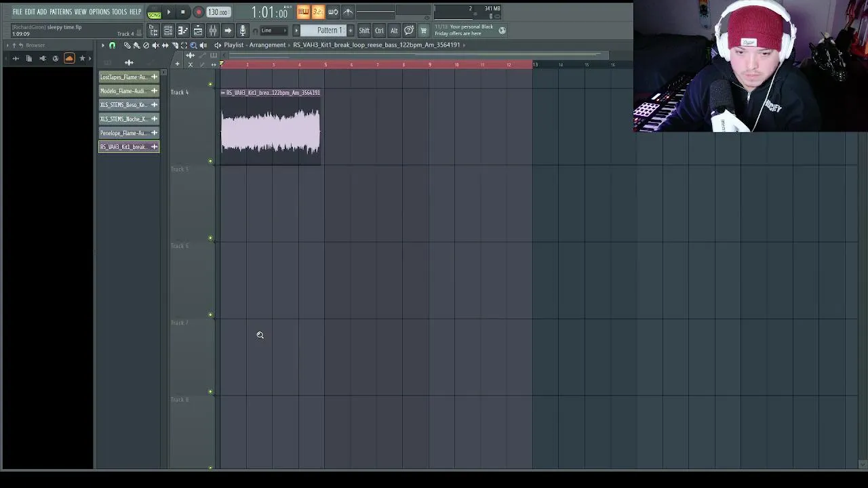Toggle Song/Pattern mode switch
Viewport: 868px width, 488px height.
point(154,12)
